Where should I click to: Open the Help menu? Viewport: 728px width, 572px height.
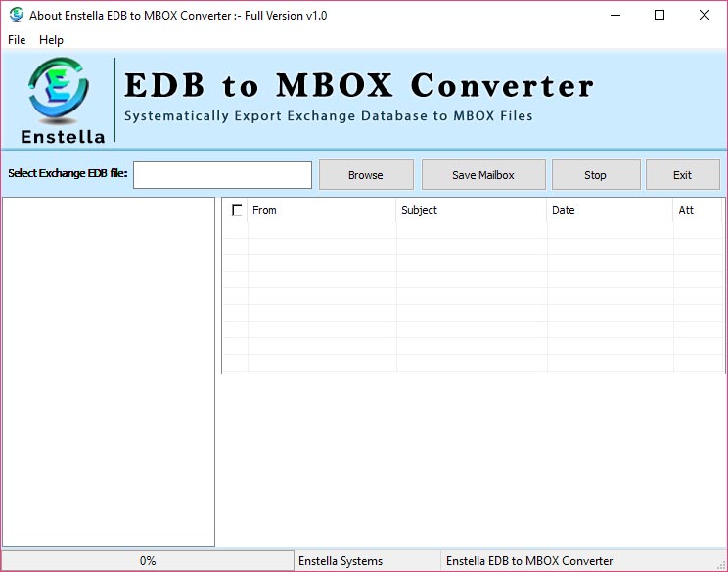51,40
